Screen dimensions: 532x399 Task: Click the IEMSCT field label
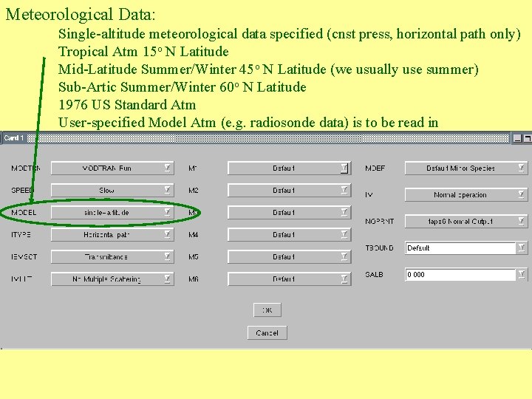pos(24,257)
